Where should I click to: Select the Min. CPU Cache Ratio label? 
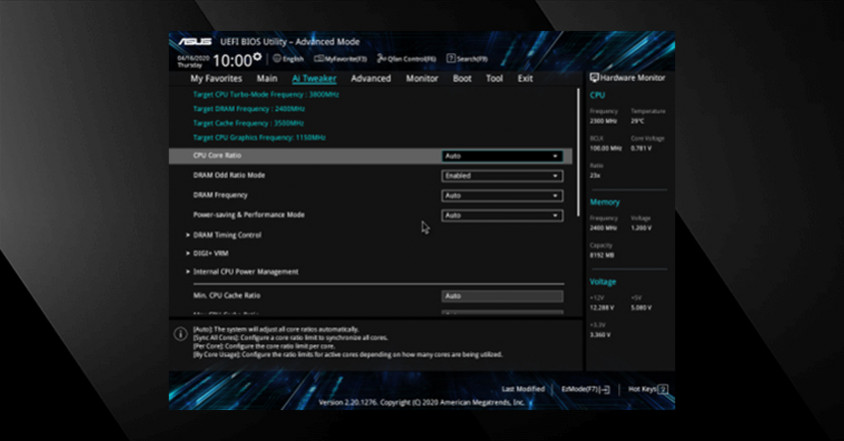point(227,296)
